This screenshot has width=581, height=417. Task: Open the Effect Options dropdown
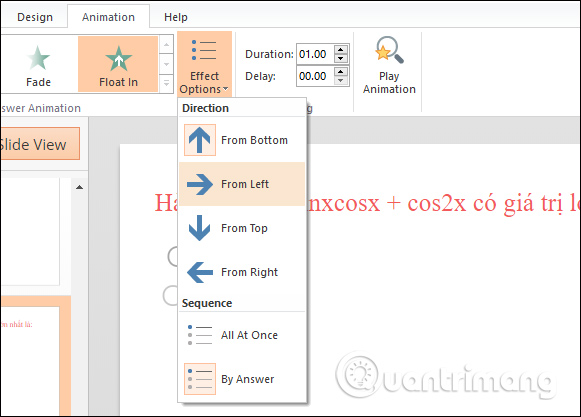coord(205,64)
